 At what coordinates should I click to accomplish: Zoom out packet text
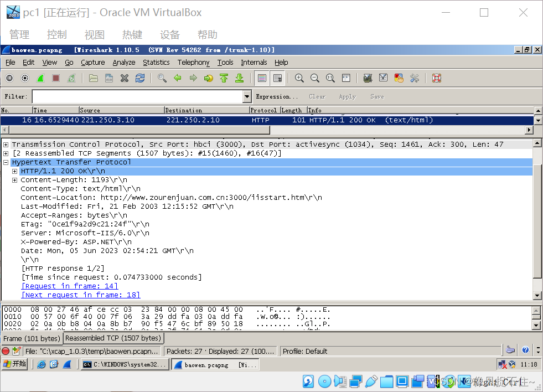[315, 78]
